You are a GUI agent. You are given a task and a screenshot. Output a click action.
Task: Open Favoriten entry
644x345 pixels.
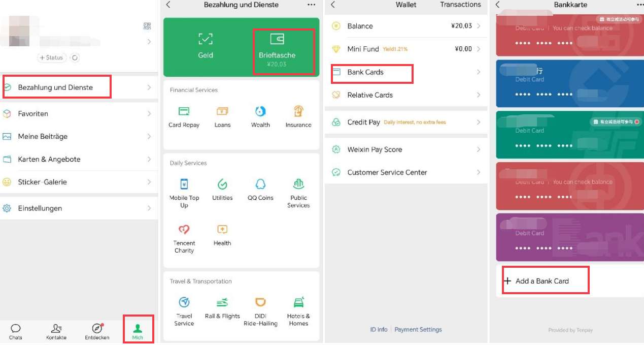[x=79, y=114]
